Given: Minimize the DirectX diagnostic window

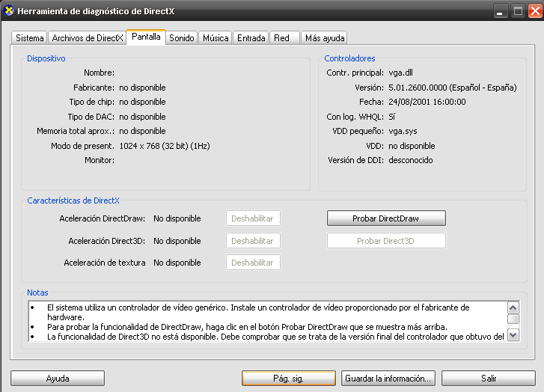Looking at the screenshot, I should pyautogui.click(x=501, y=11).
